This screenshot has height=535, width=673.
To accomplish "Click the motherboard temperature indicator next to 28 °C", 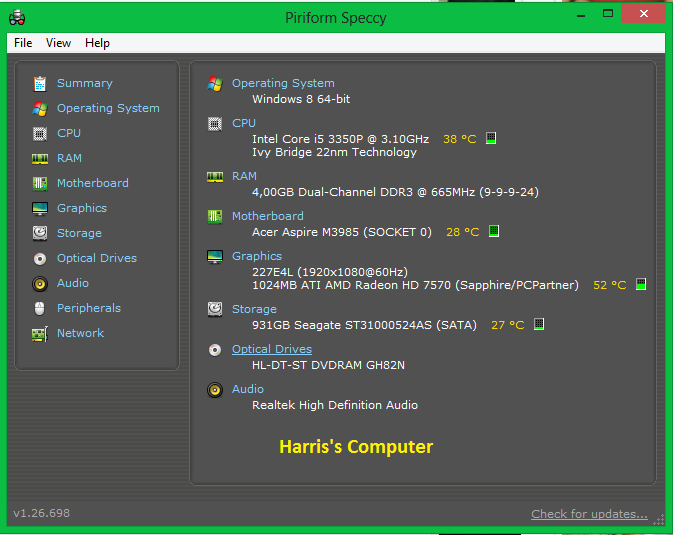I will (x=494, y=231).
